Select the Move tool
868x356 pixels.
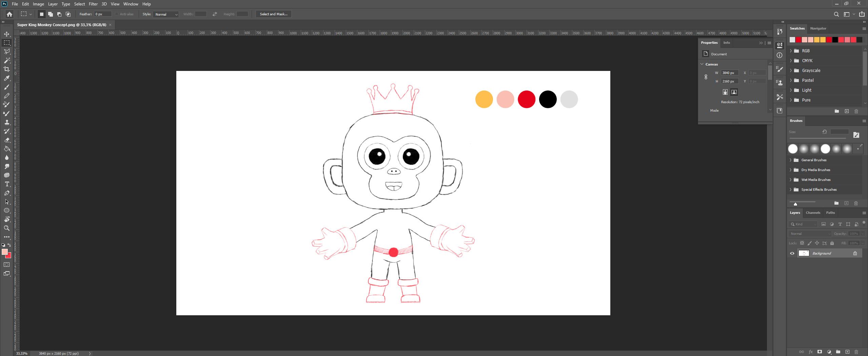click(6, 34)
